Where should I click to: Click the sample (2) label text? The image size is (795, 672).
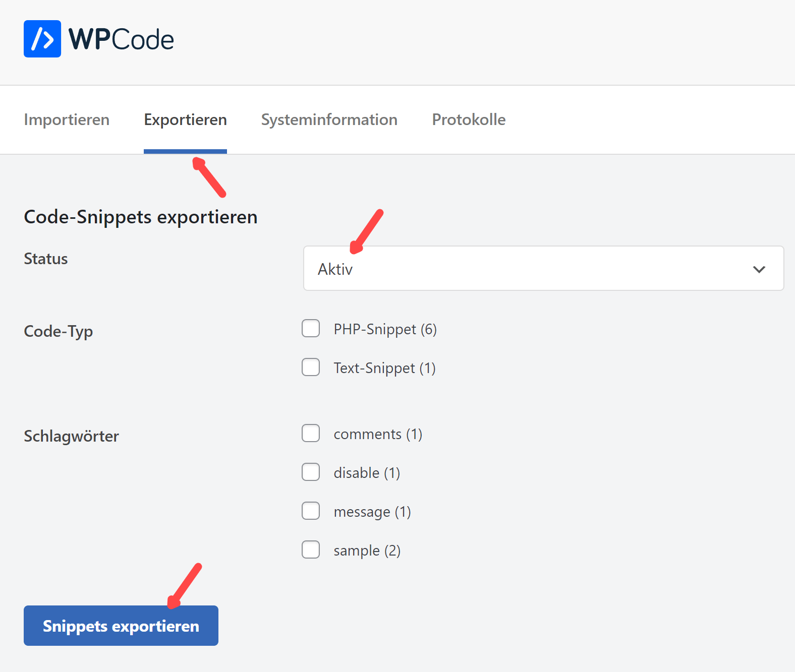367,551
